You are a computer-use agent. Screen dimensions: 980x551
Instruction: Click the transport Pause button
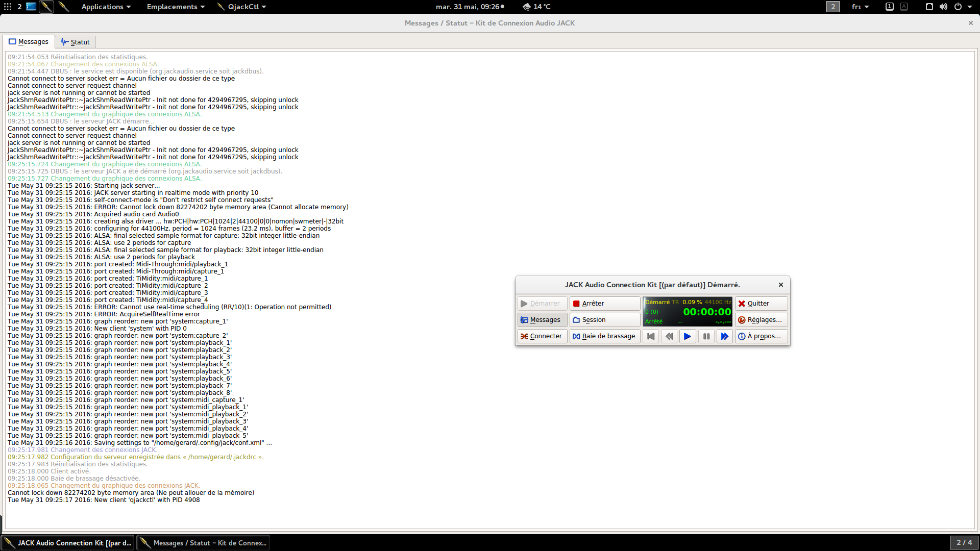coord(706,336)
